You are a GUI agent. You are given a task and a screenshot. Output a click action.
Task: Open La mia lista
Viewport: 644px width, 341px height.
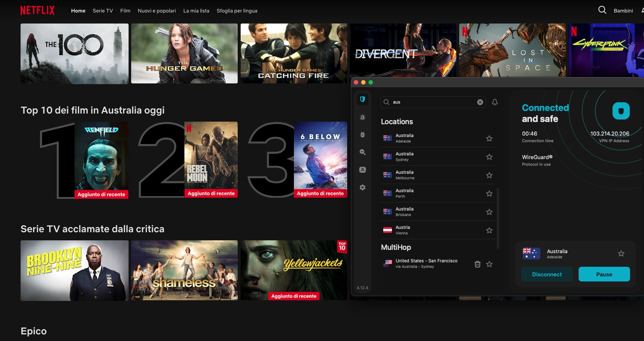point(196,11)
